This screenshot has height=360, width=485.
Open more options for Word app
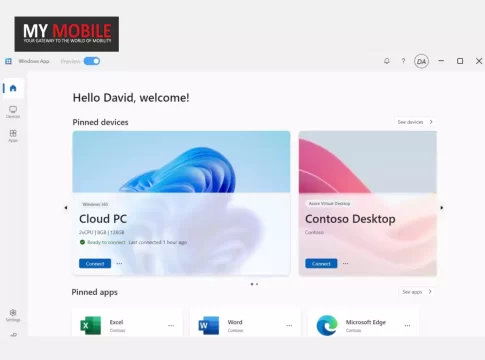point(289,325)
